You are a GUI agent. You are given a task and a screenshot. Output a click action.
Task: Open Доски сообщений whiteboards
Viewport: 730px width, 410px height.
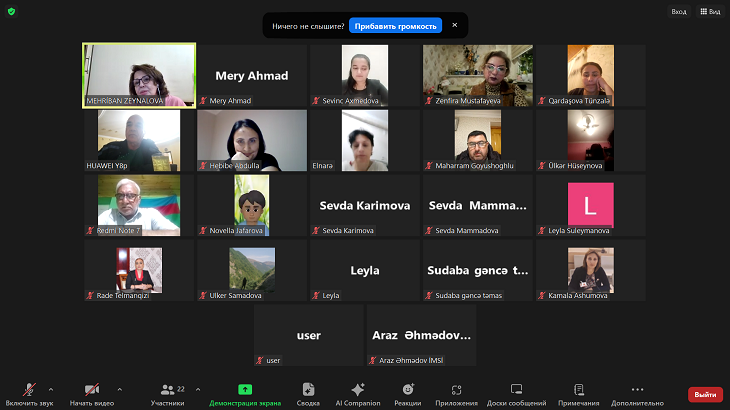pyautogui.click(x=516, y=391)
